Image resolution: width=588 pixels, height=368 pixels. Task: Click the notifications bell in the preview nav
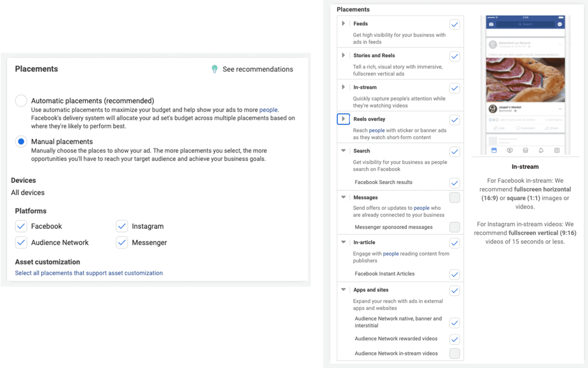[541, 150]
